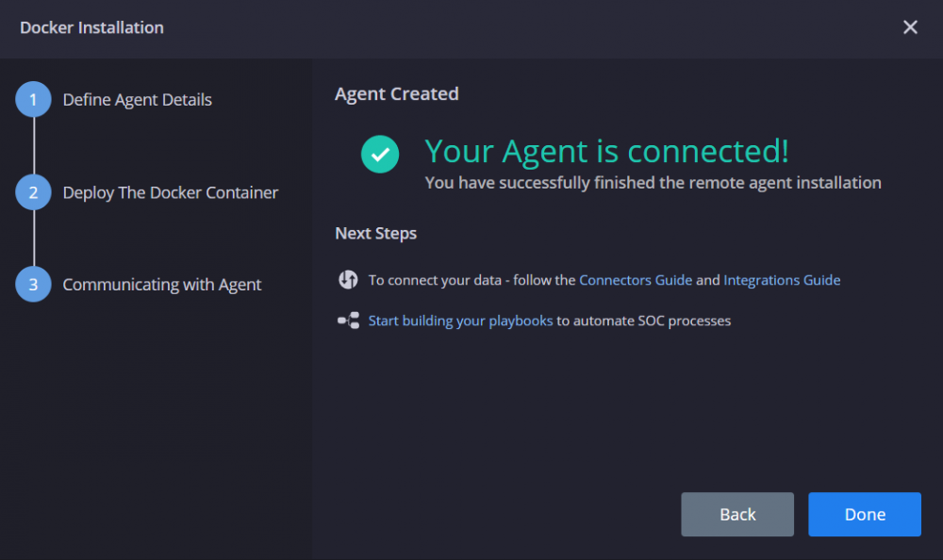Click the step 1 circle icon
The image size is (943, 560).
pos(33,99)
